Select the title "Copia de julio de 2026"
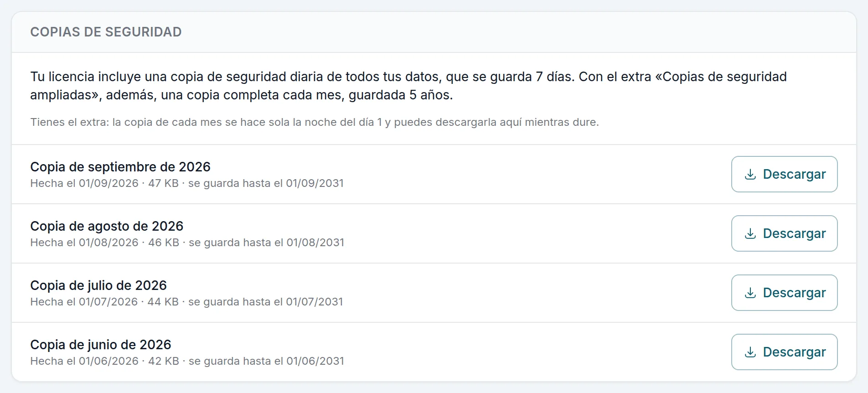The image size is (868, 393). (98, 285)
